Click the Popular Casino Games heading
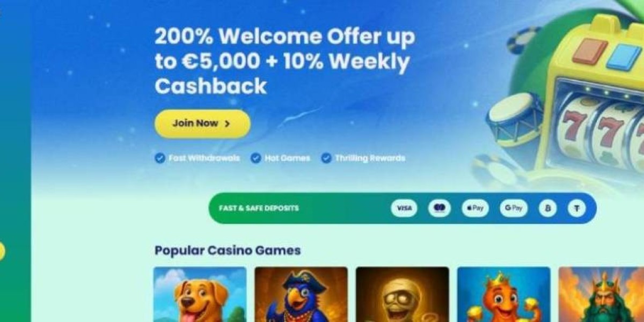 pyautogui.click(x=228, y=251)
